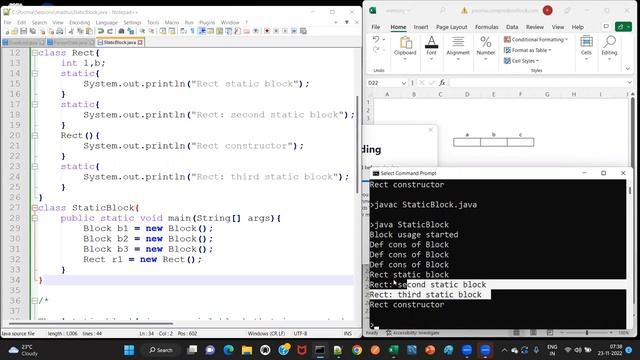Image resolution: width=640 pixels, height=360 pixels.
Task: Click Redo arrow in Notepad++ toolbar
Action: point(109,31)
